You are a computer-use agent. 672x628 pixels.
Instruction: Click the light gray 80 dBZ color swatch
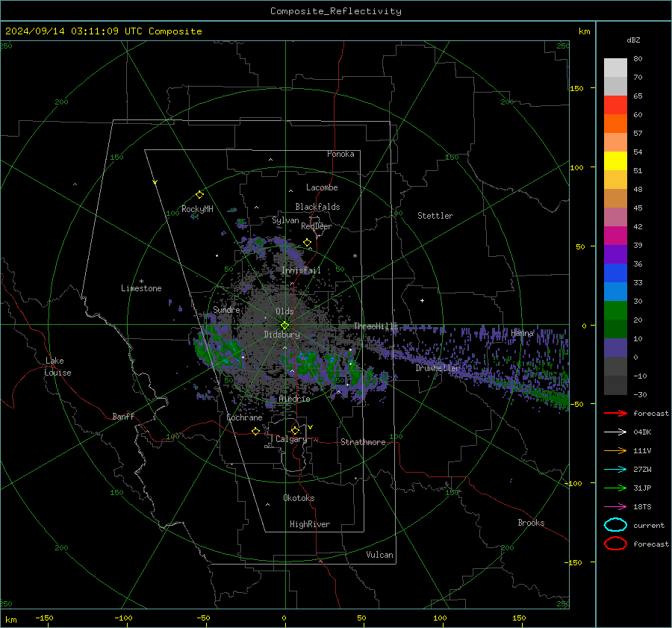point(615,67)
